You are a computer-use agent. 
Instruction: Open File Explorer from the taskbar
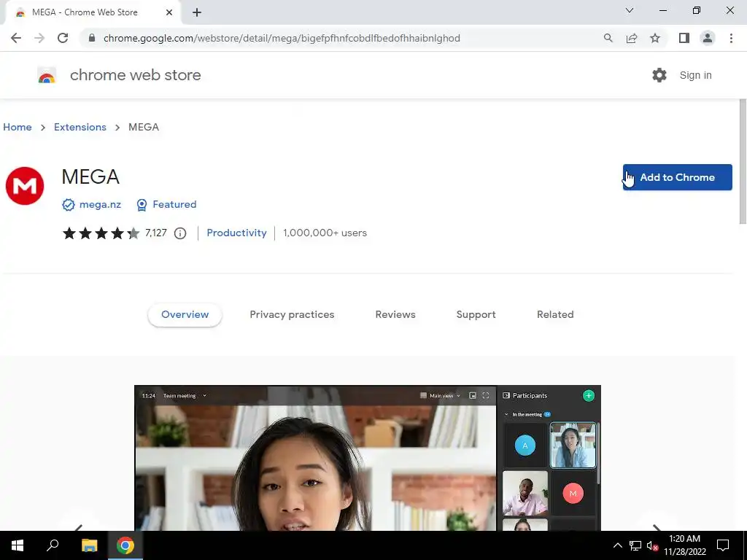89,545
